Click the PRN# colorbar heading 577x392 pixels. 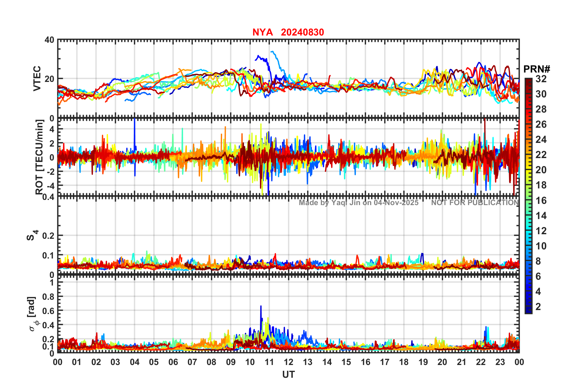(537, 69)
